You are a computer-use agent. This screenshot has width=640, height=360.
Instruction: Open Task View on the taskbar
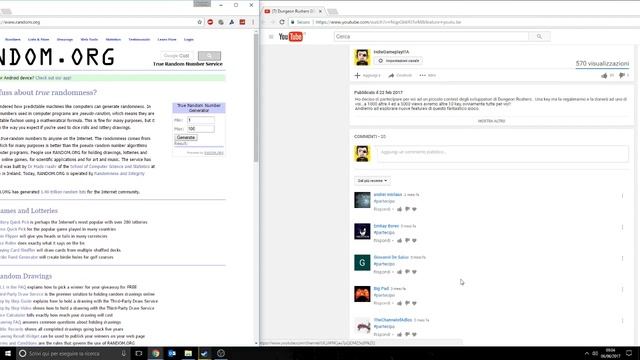(x=139, y=353)
